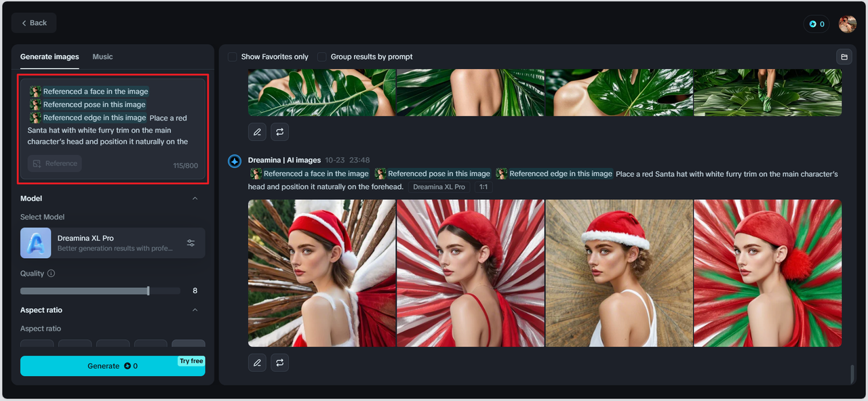
Task: Open fourth leaf image thumbnail
Action: [x=768, y=92]
